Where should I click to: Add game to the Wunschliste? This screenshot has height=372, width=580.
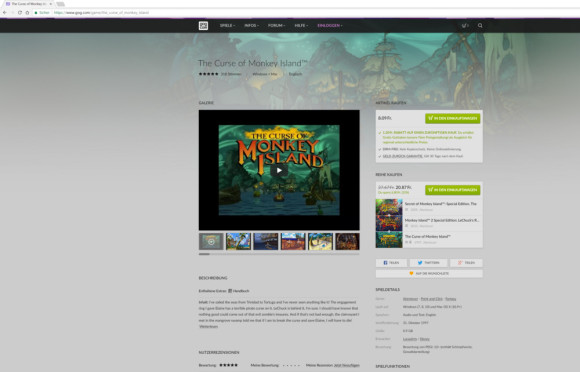429,273
